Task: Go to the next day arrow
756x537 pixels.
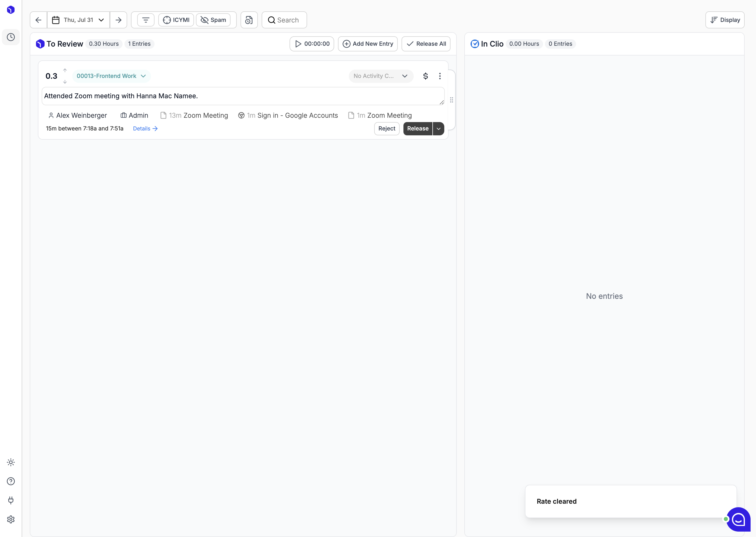Action: pyautogui.click(x=118, y=20)
